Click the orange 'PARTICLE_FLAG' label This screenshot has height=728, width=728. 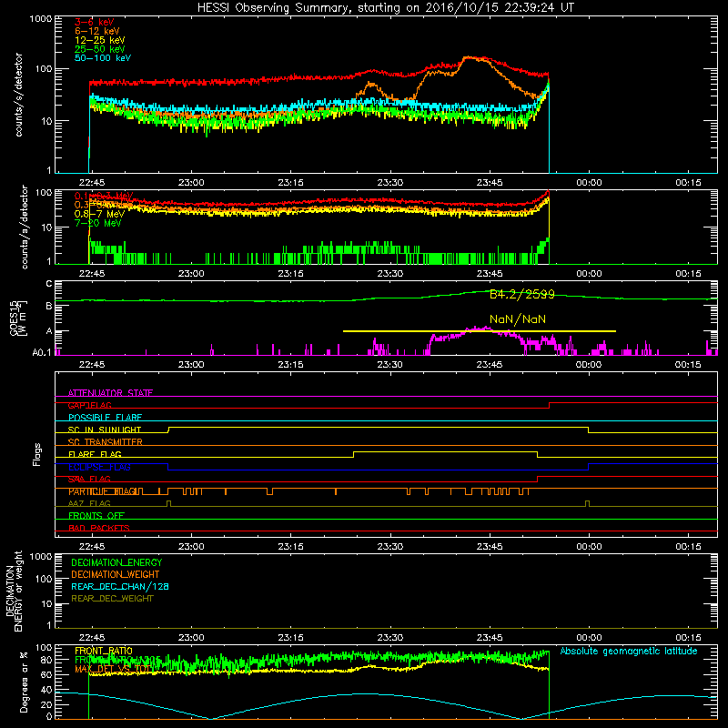point(103,491)
